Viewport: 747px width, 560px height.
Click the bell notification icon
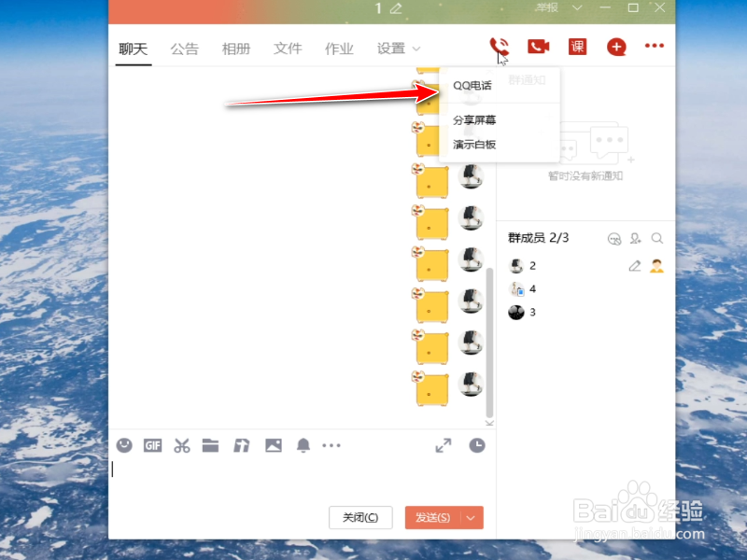[x=303, y=445]
